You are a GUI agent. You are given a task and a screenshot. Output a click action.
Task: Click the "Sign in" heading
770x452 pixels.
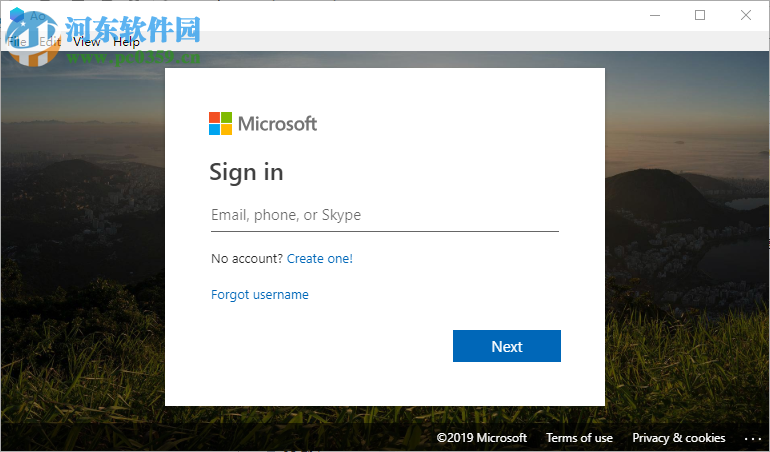coord(246,172)
